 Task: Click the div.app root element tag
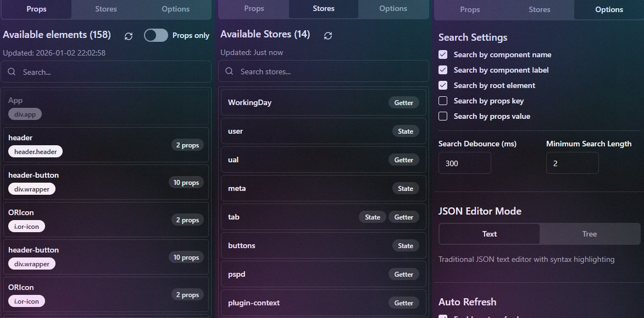25,114
